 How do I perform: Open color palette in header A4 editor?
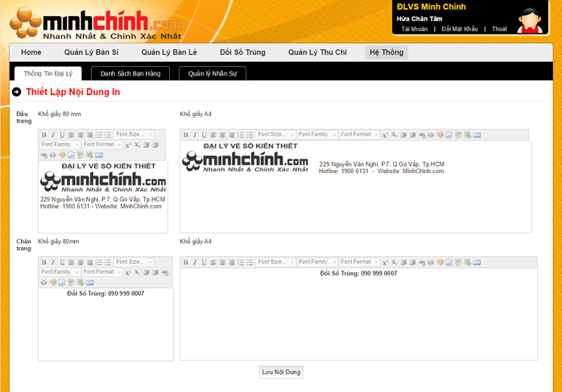coord(440,134)
